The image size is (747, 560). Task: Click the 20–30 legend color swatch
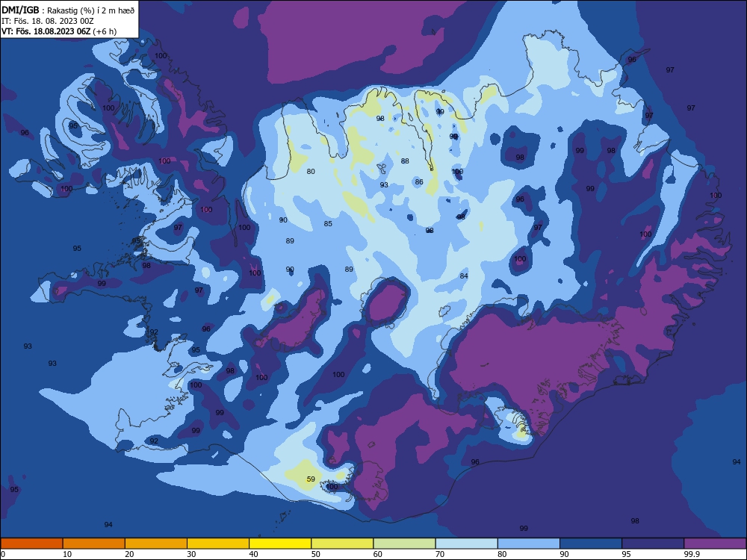[156, 544]
